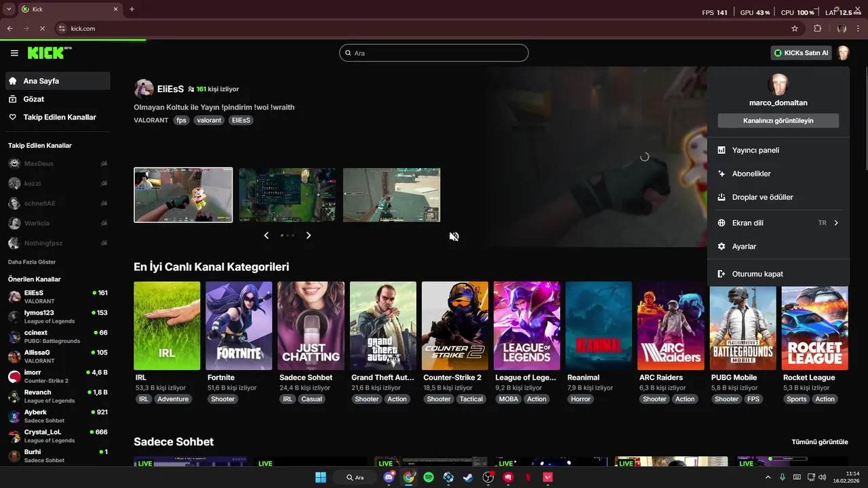868x488 pixels.
Task: Click Daha Fazla Göster link
Action: point(32,262)
